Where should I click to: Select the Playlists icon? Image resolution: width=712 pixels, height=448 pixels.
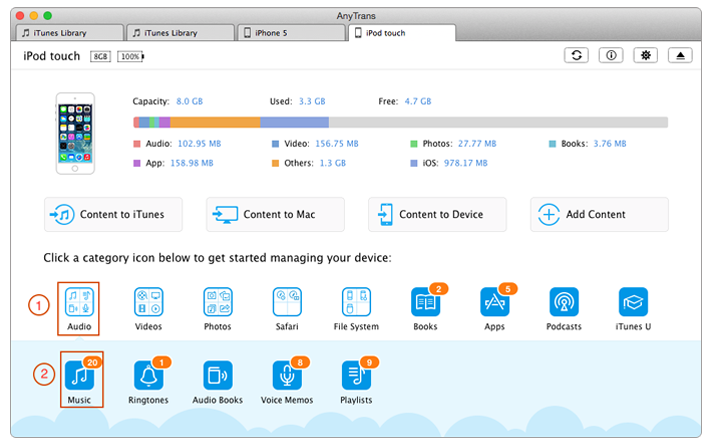356,376
